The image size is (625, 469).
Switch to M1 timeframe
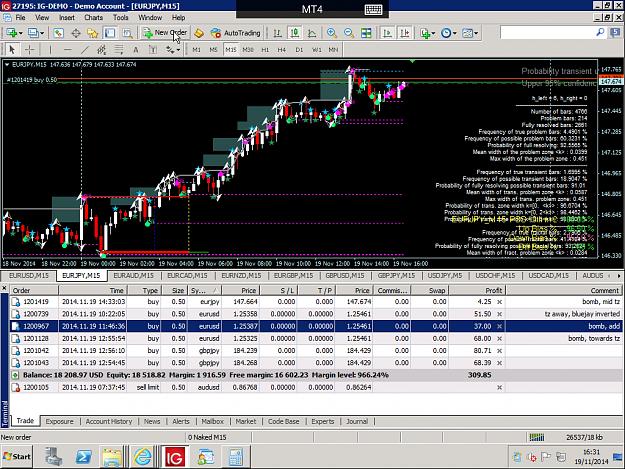point(197,50)
